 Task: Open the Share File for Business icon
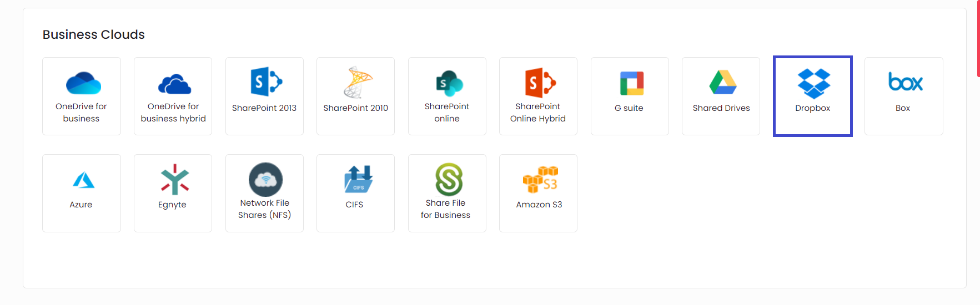coord(449,179)
